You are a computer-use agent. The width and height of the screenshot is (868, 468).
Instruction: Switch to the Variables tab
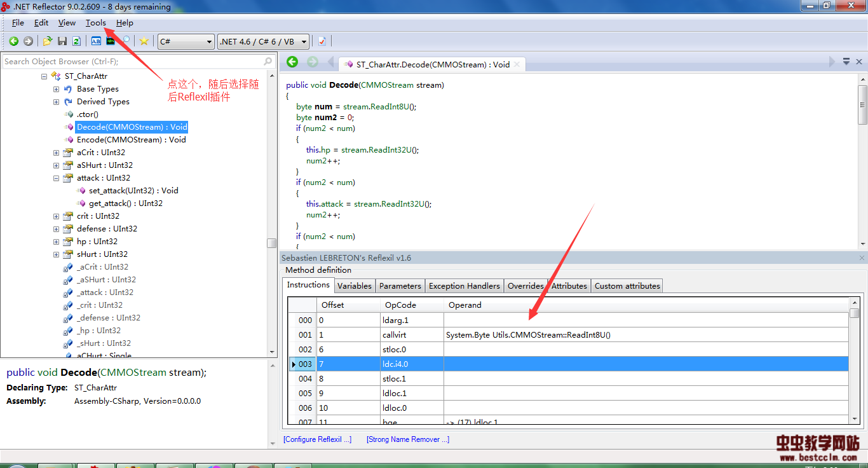(x=354, y=286)
